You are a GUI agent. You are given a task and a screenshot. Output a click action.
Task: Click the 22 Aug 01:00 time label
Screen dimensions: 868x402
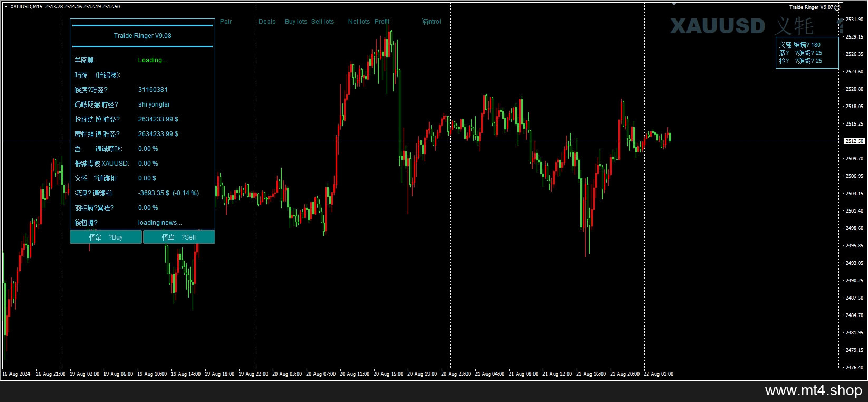[x=659, y=374]
